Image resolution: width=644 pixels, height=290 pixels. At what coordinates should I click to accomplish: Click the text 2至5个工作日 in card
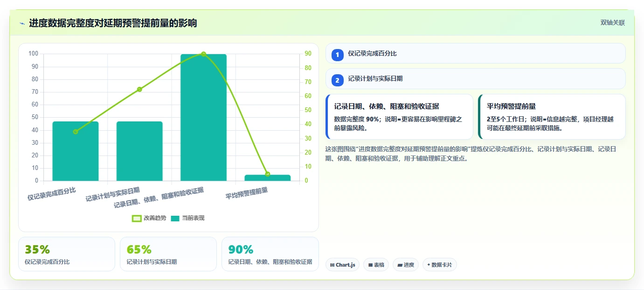(x=506, y=119)
